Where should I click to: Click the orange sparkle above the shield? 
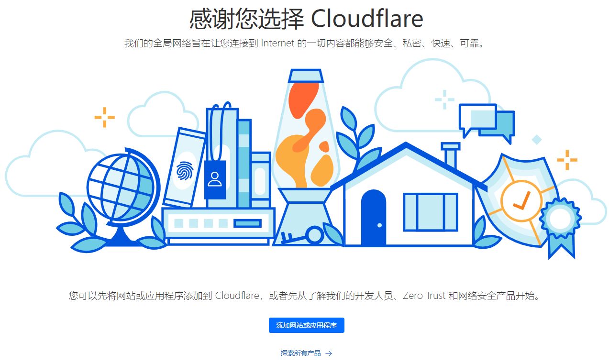pos(567,160)
